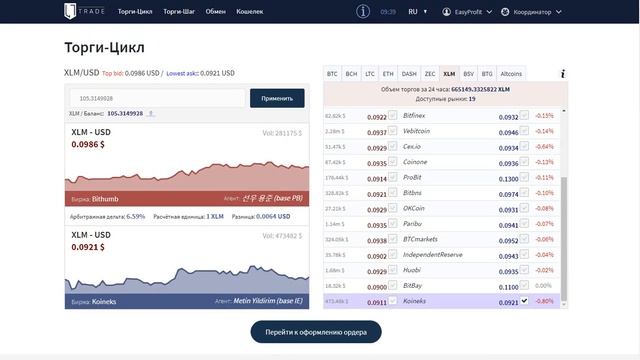This screenshot has width=640, height=360.
Task: Click the exchange list scrollbar thumb
Action: click(x=564, y=239)
